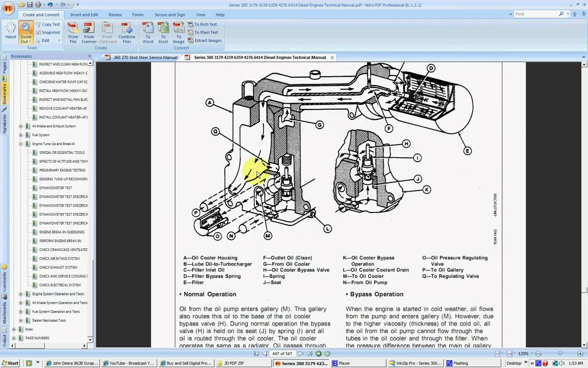588x368 pixels.
Task: Switch to Insert and Edit ribbon tab
Action: (84, 15)
